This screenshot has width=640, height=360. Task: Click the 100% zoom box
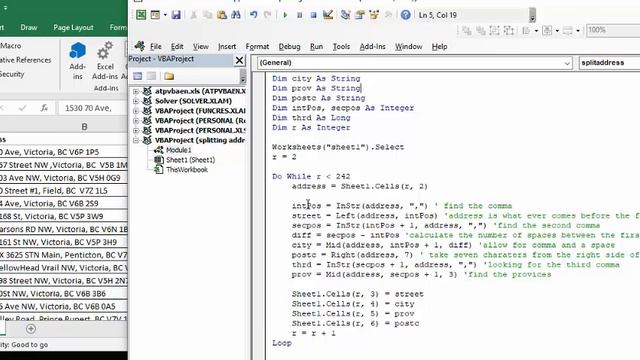tap(613, 30)
